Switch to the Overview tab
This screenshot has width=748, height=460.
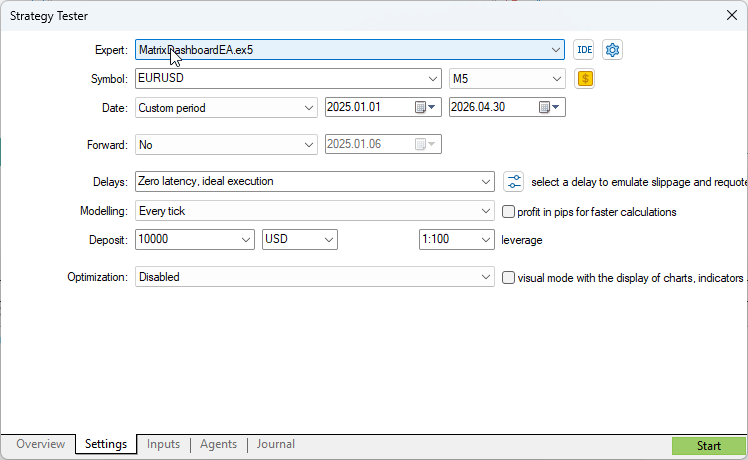point(40,444)
